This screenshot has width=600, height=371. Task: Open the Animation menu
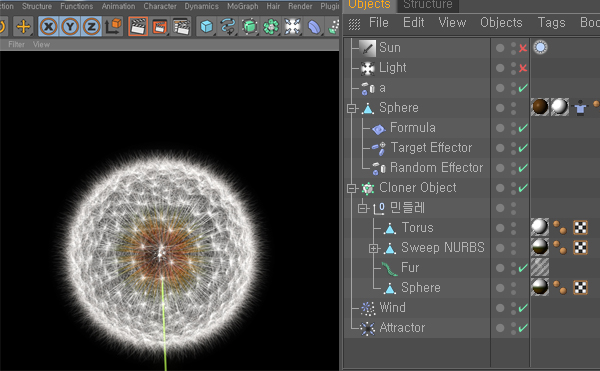118,6
